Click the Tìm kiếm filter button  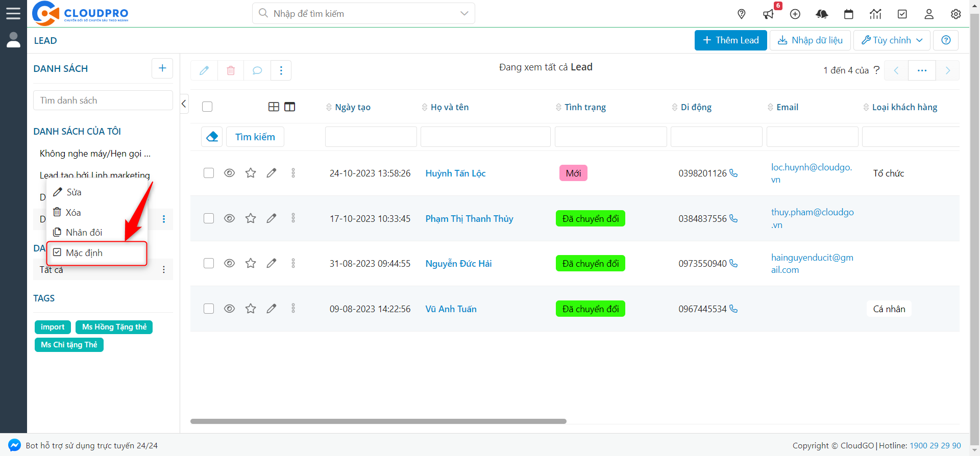click(255, 137)
